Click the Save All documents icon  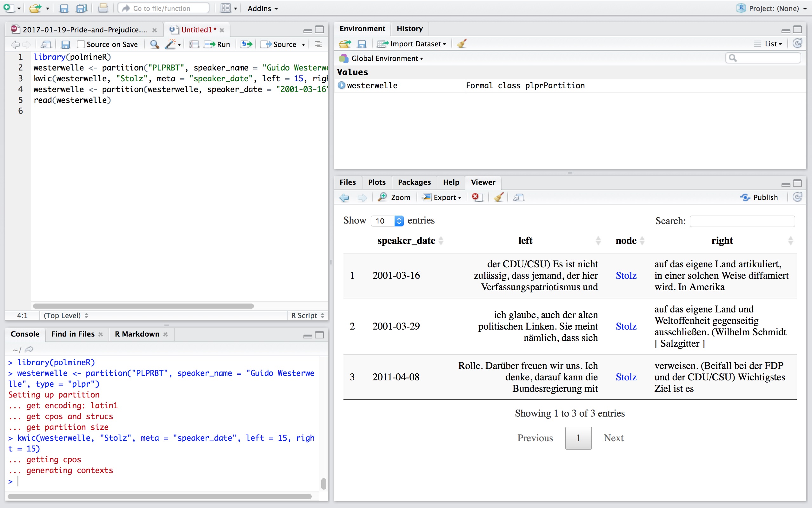(x=81, y=8)
